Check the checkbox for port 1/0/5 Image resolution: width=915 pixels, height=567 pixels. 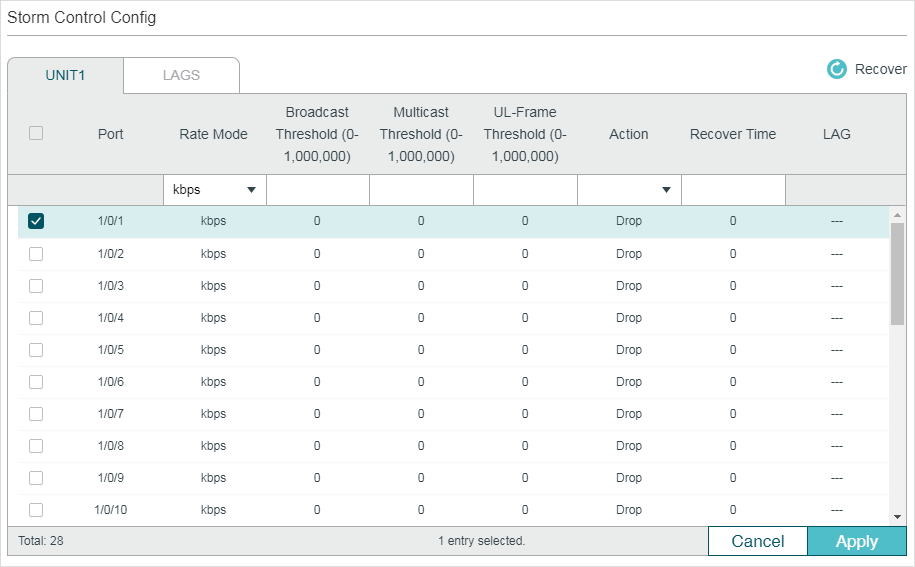click(x=36, y=350)
